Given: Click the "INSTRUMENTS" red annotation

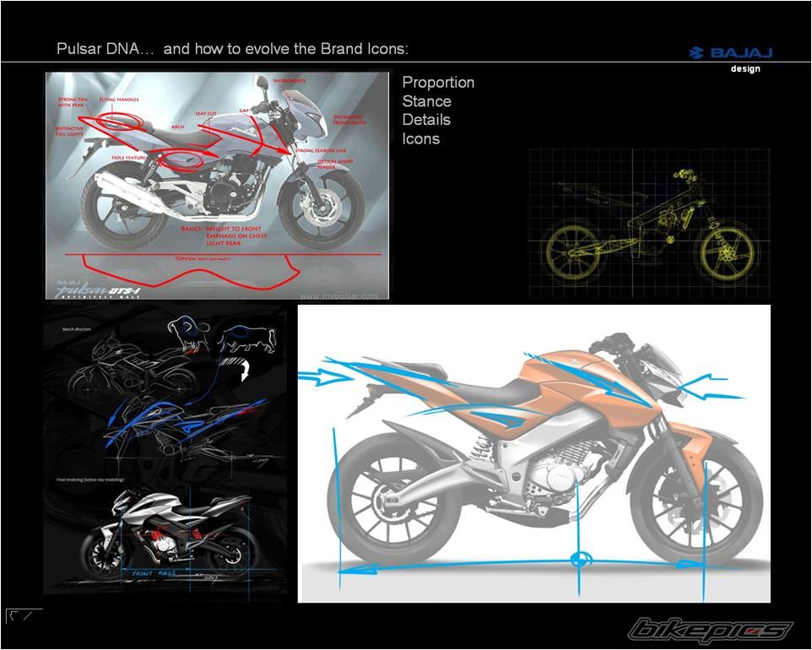Looking at the screenshot, I should 289,81.
